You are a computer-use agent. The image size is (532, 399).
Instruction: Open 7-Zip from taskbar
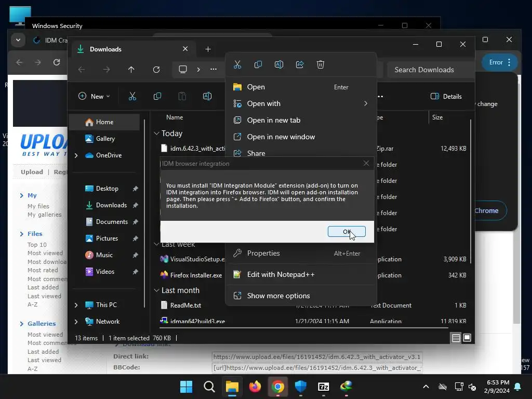pos(323,387)
